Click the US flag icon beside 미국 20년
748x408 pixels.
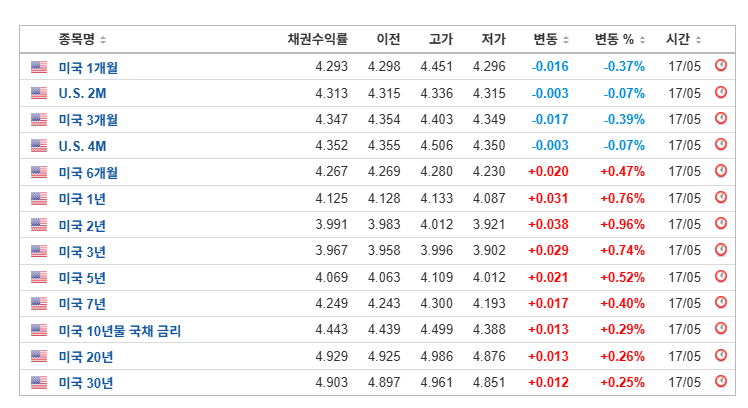tap(39, 356)
